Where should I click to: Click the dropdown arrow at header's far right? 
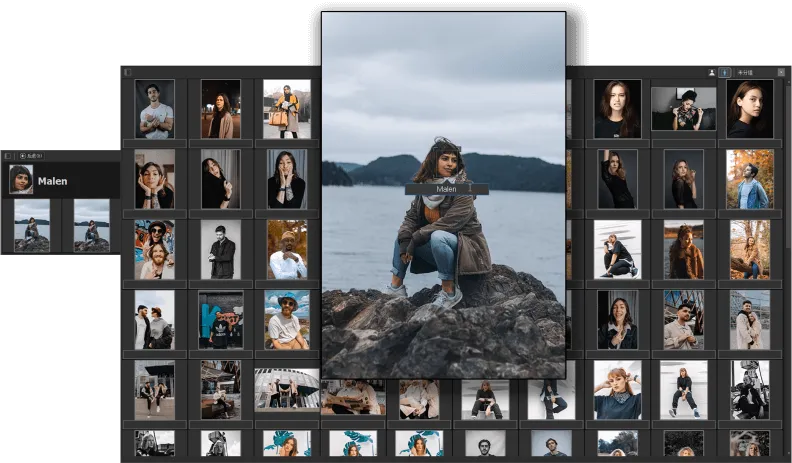click(781, 73)
